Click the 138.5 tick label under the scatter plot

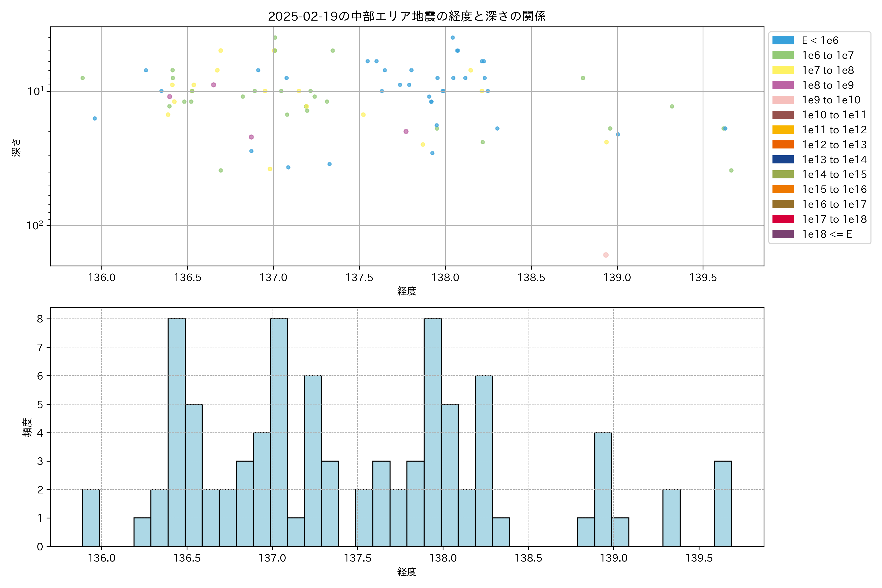coord(531,278)
